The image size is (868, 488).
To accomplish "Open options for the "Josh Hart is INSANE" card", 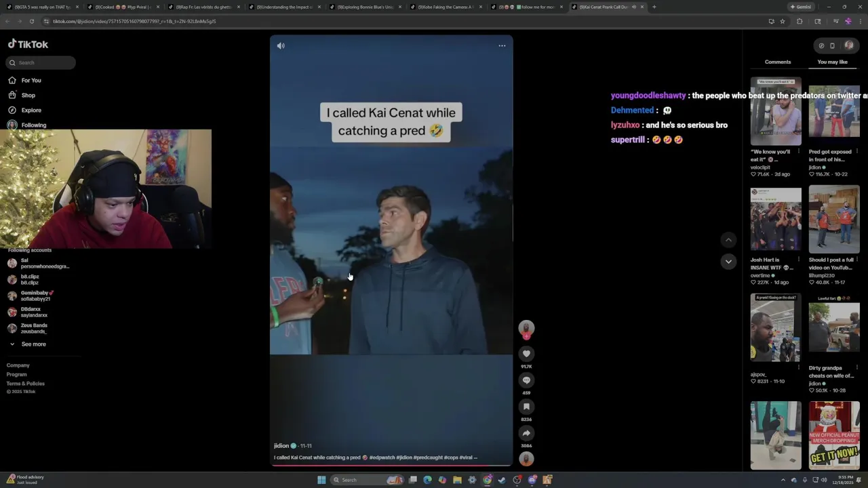I will tap(799, 260).
